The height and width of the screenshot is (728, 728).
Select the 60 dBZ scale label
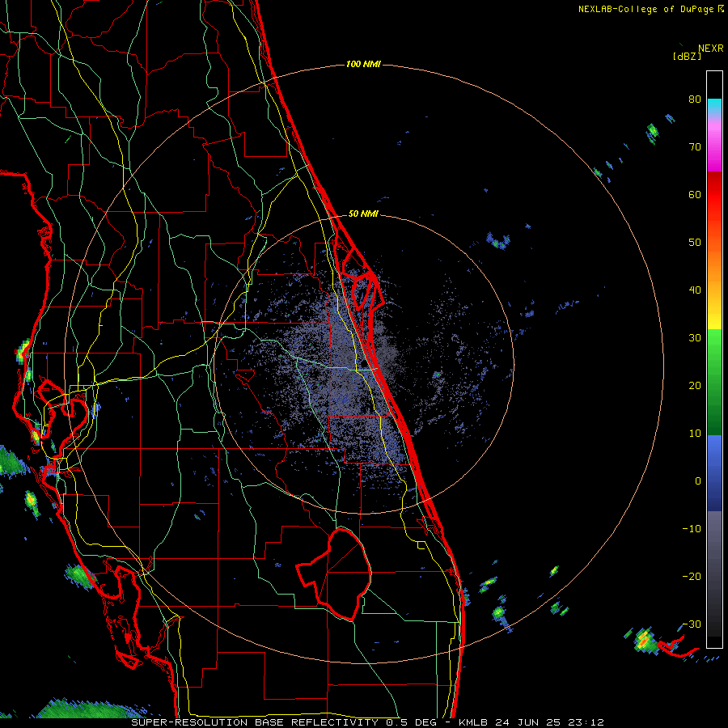pyautogui.click(x=695, y=194)
